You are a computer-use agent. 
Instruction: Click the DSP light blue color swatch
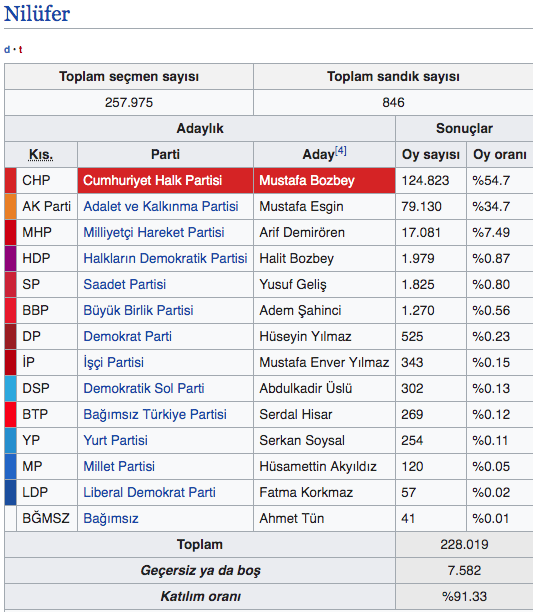(x=11, y=388)
